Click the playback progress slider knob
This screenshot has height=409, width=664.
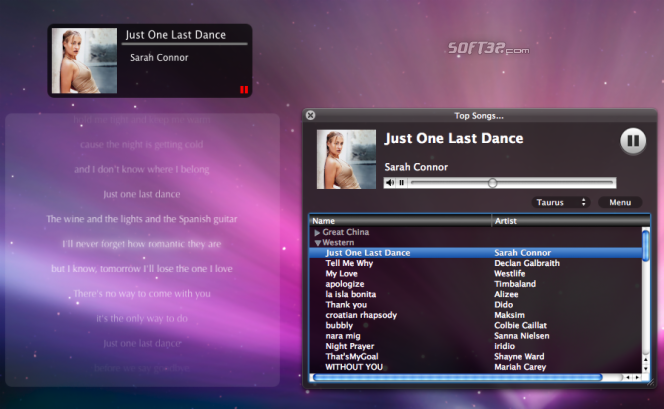(492, 183)
